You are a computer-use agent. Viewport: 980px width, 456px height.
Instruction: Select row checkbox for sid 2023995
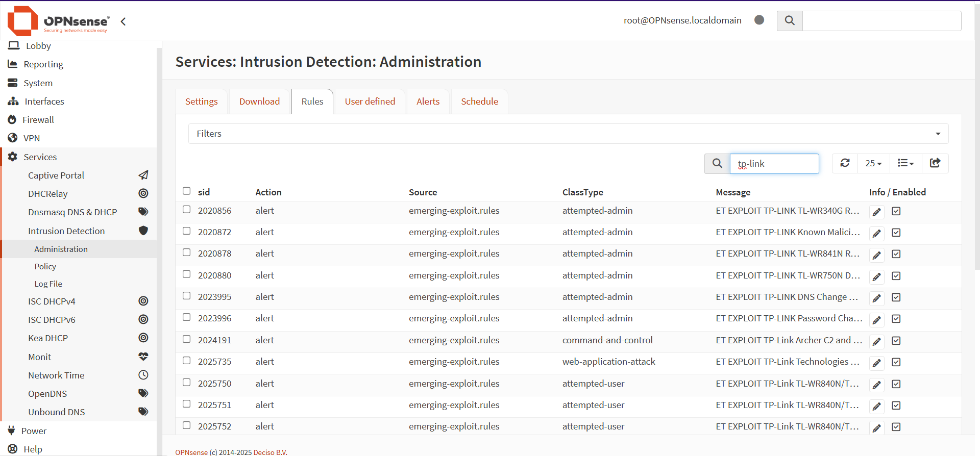(x=187, y=295)
